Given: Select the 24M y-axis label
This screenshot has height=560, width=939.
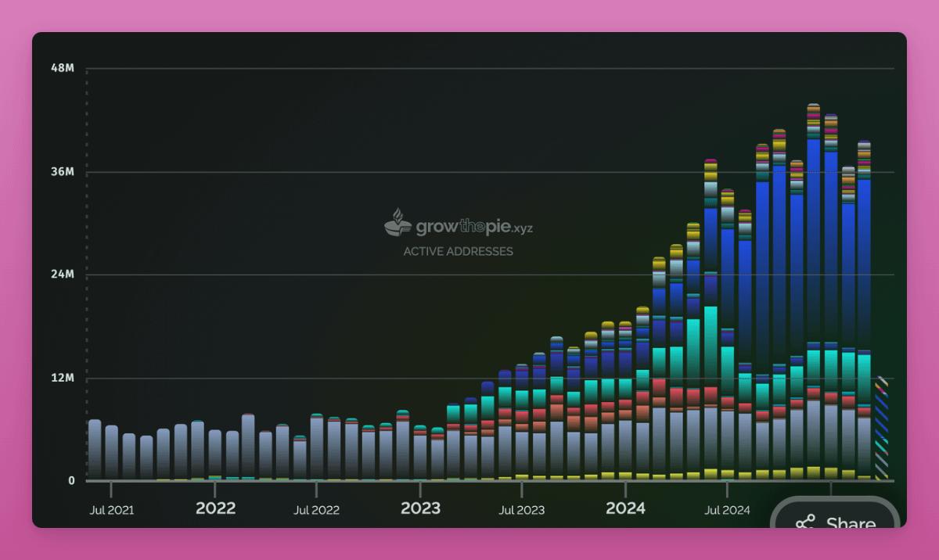Looking at the screenshot, I should pyautogui.click(x=63, y=275).
